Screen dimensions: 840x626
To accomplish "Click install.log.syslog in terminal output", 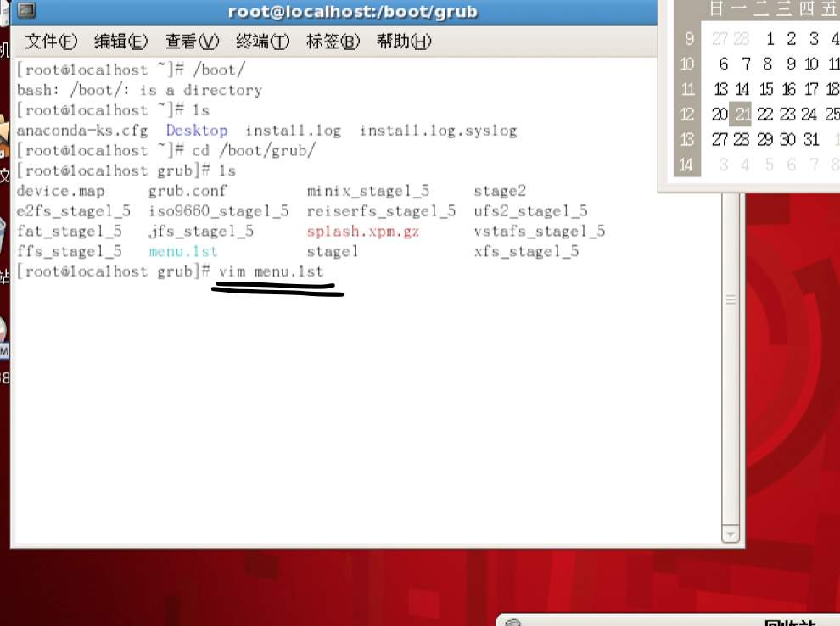I will [x=438, y=131].
